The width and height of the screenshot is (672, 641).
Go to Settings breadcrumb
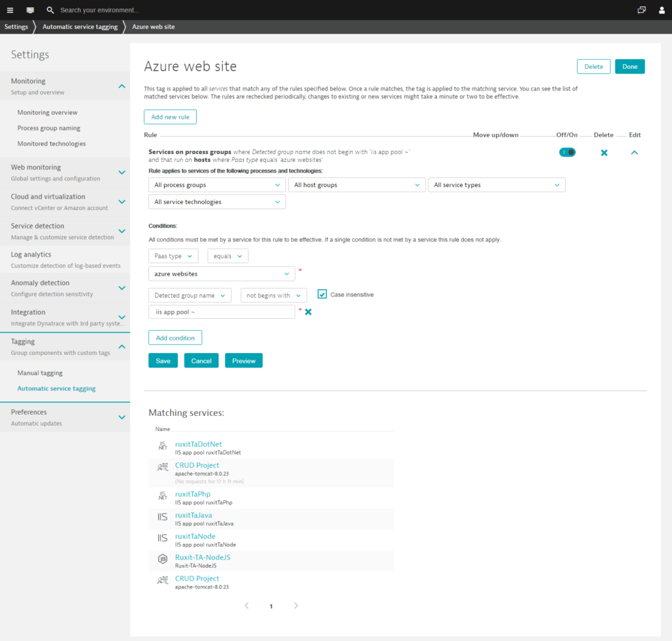16,26
